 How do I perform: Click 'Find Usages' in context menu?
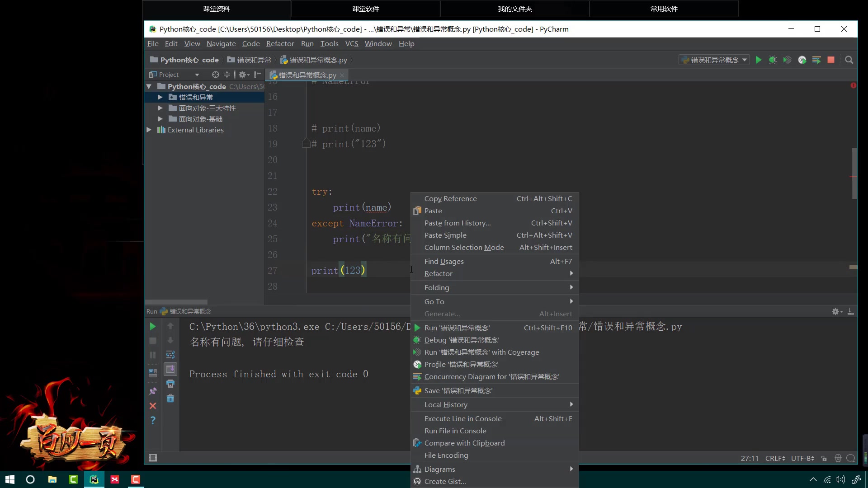[x=444, y=261]
